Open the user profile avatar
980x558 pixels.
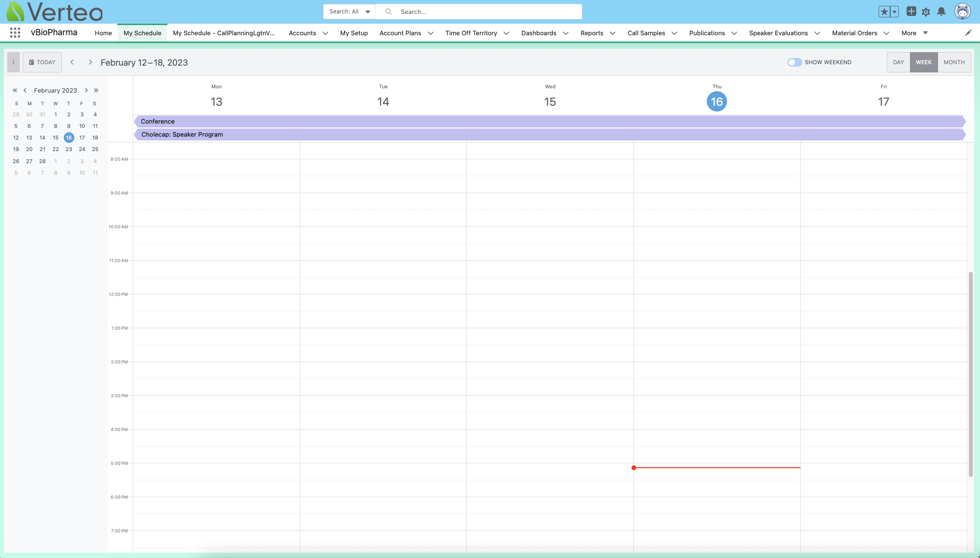(962, 12)
